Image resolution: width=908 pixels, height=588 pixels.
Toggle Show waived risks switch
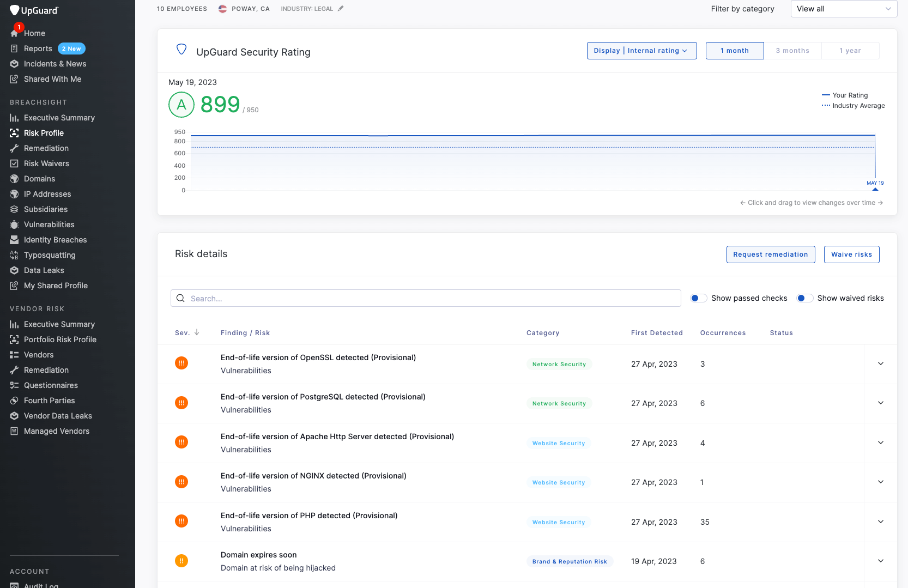(x=805, y=298)
